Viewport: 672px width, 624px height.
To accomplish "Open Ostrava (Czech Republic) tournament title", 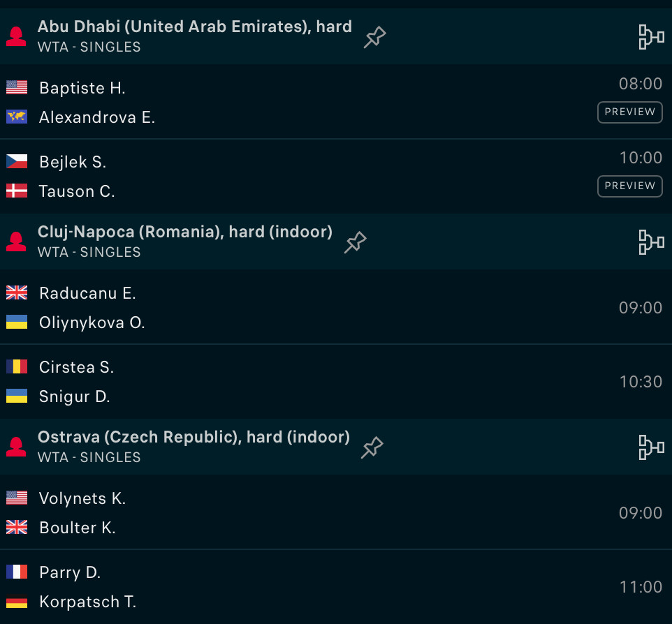I will point(193,437).
